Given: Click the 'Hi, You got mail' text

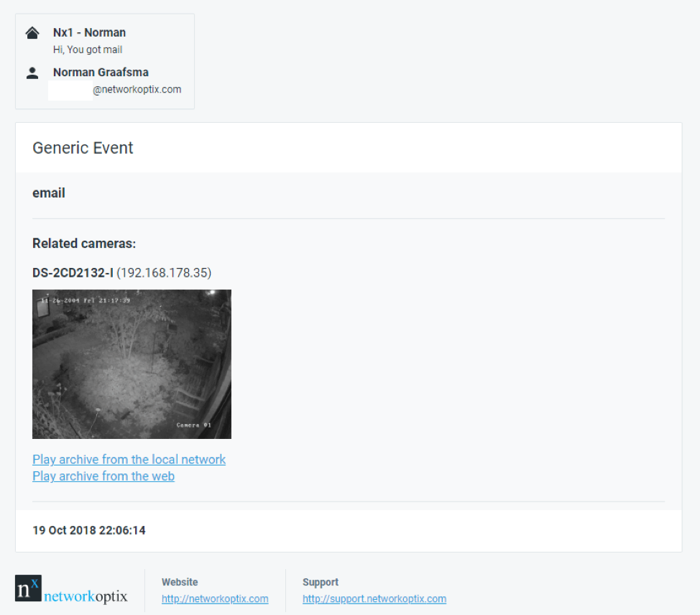Looking at the screenshot, I should (x=88, y=50).
